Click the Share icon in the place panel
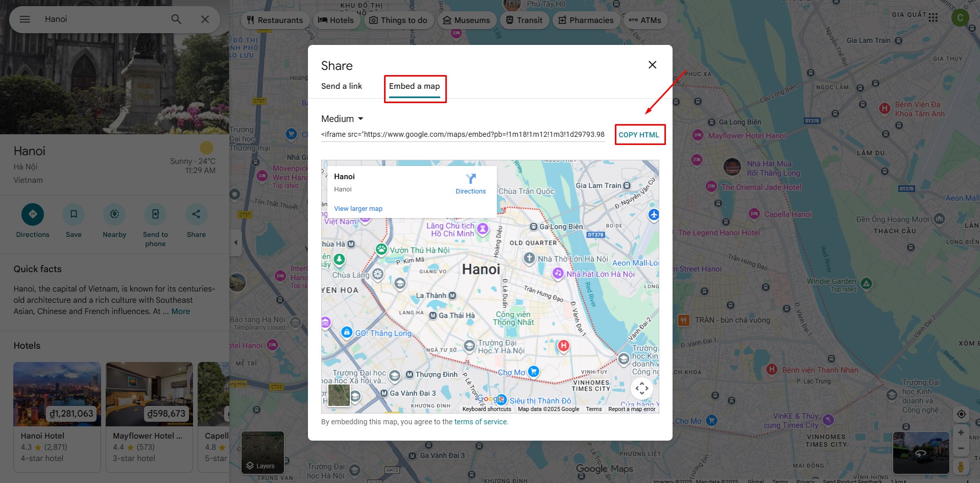980x483 pixels. (196, 214)
